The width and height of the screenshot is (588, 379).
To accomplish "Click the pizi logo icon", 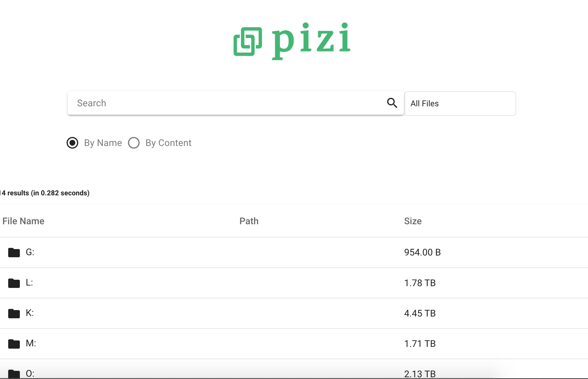I will click(248, 41).
